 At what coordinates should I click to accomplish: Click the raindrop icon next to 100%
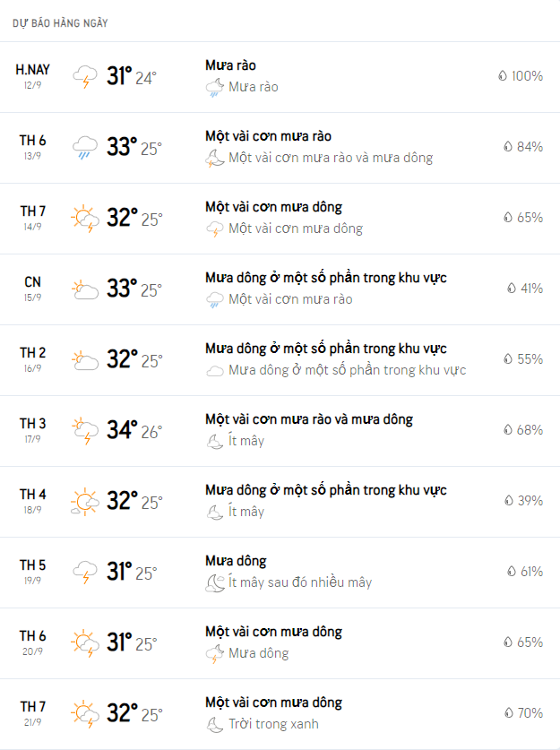point(502,75)
